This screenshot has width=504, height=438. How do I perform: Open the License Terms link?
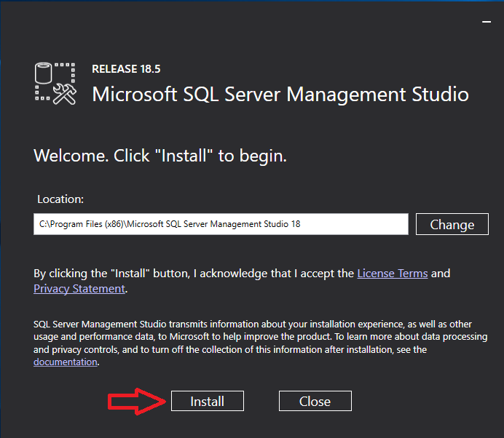point(393,274)
